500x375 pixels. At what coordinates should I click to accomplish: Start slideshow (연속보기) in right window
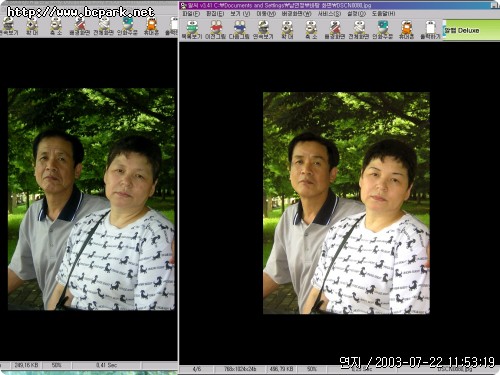pos(263,30)
